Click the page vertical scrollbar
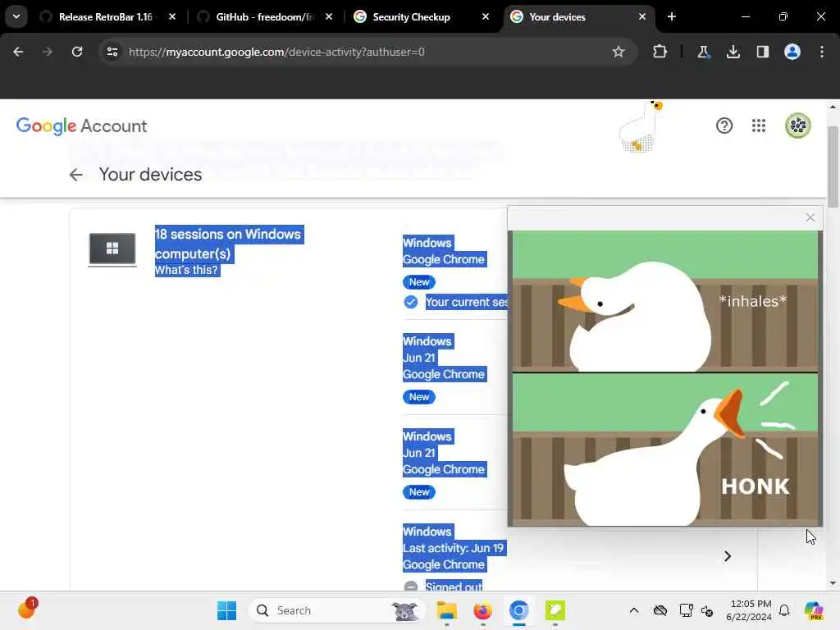This screenshot has width=840, height=630. (833, 167)
